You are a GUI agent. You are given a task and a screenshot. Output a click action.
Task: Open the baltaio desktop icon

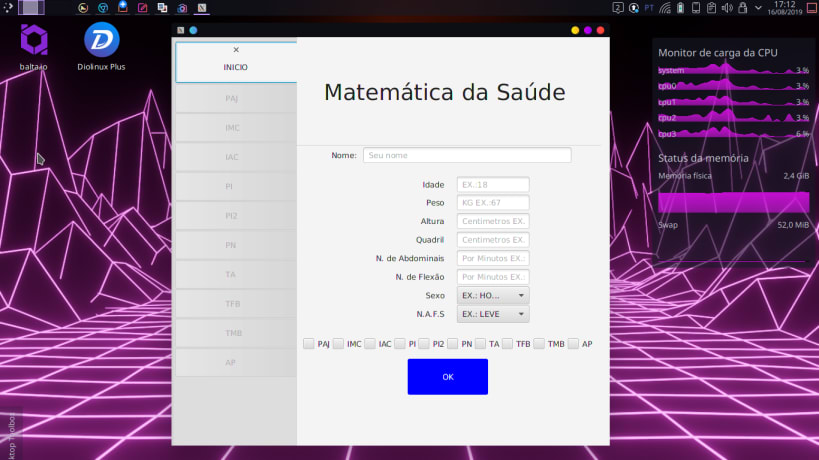coord(34,46)
